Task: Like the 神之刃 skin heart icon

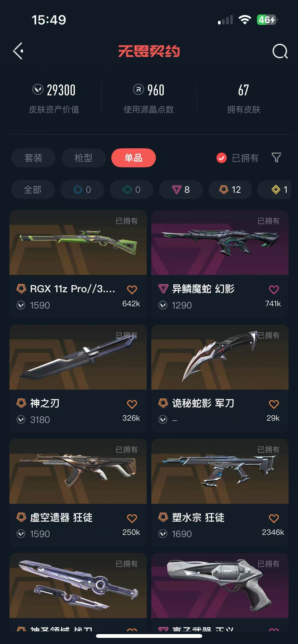Action: 132,404
